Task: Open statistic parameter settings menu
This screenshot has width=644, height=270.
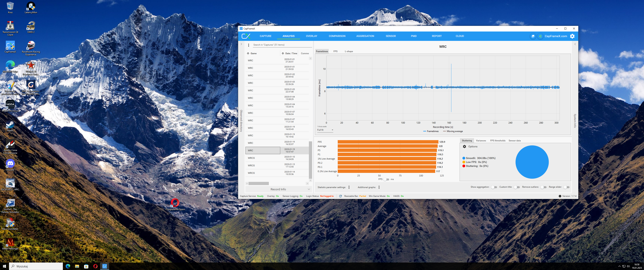Action: click(x=349, y=187)
